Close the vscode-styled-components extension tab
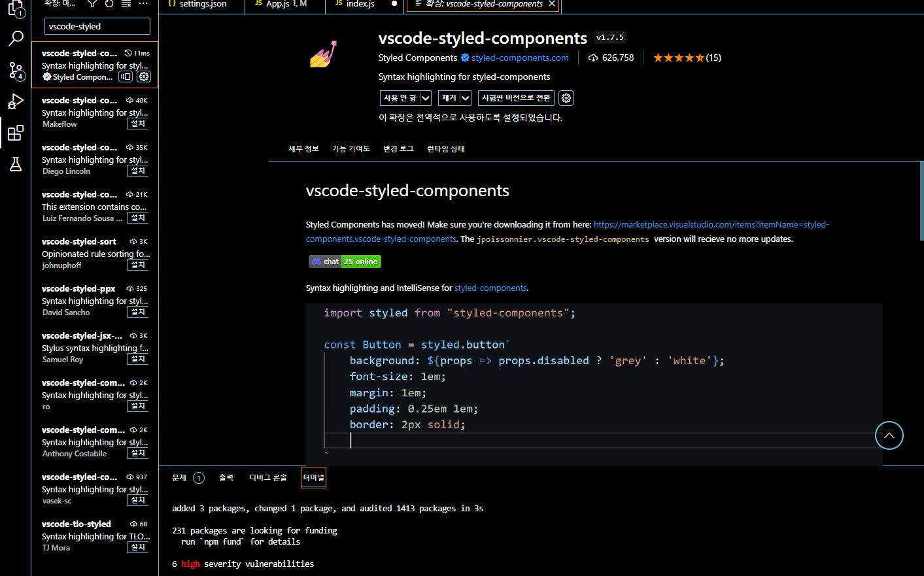The width and height of the screenshot is (924, 576). 552,4
